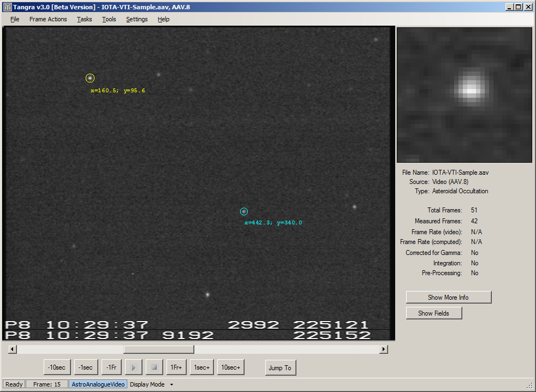Viewport: 536px width, 392px height.
Task: Skip forward 10 seconds with 10sec+
Action: tap(231, 367)
